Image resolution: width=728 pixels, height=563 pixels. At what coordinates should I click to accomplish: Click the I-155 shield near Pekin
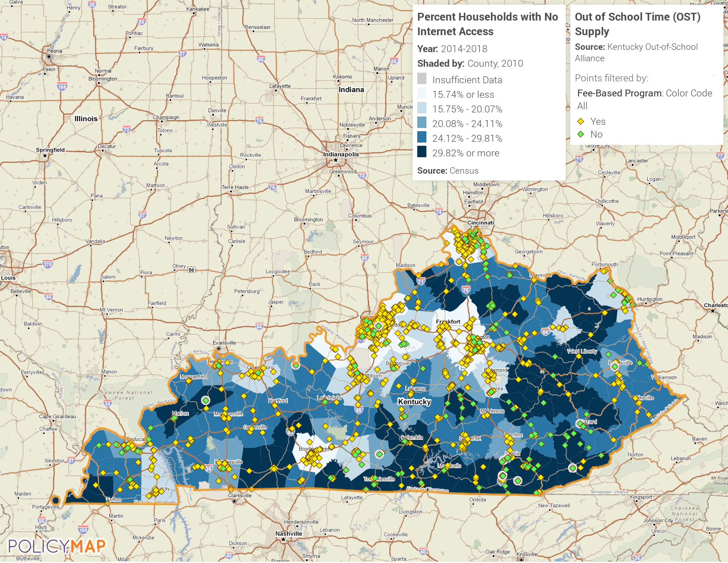62,87
